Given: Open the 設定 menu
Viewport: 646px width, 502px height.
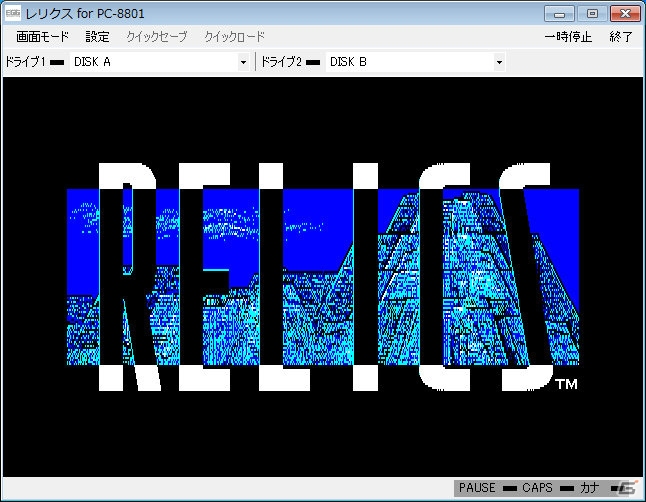Looking at the screenshot, I should (x=97, y=37).
